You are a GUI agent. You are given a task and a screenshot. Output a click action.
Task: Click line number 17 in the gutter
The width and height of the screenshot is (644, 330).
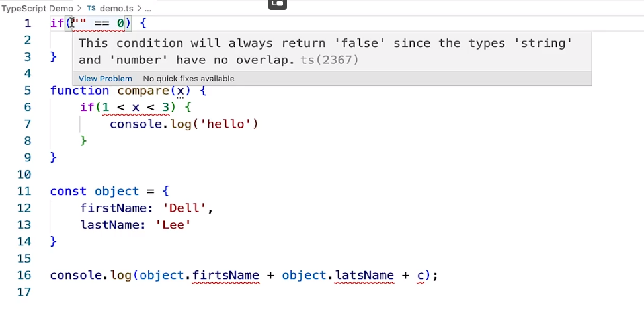coord(24,292)
